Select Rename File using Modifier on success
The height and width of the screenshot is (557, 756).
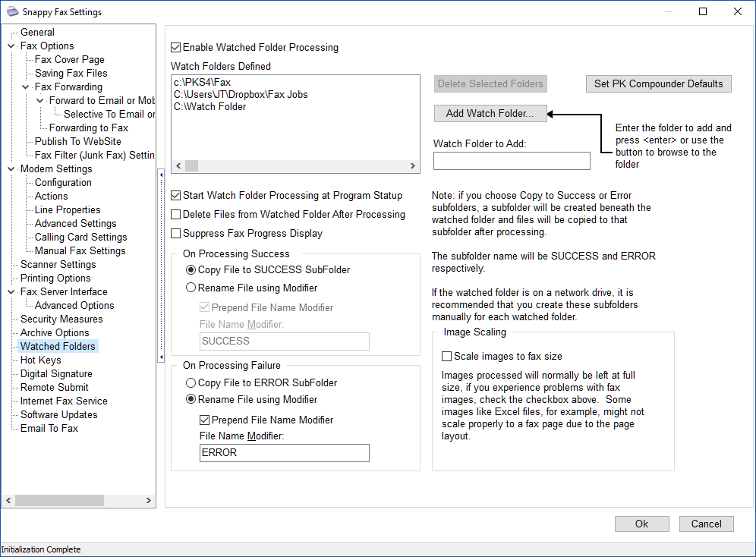(191, 288)
